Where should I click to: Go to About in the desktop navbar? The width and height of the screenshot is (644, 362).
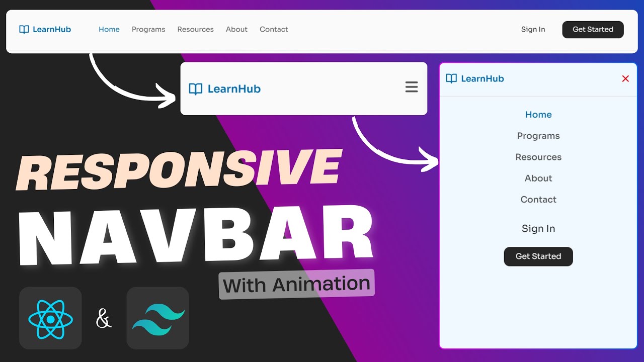[236, 29]
